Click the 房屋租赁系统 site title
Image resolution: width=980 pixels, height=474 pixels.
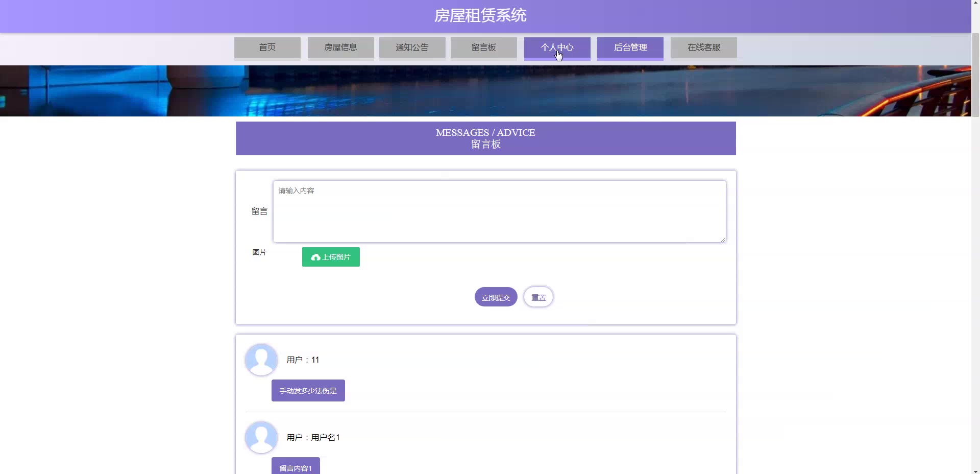480,15
